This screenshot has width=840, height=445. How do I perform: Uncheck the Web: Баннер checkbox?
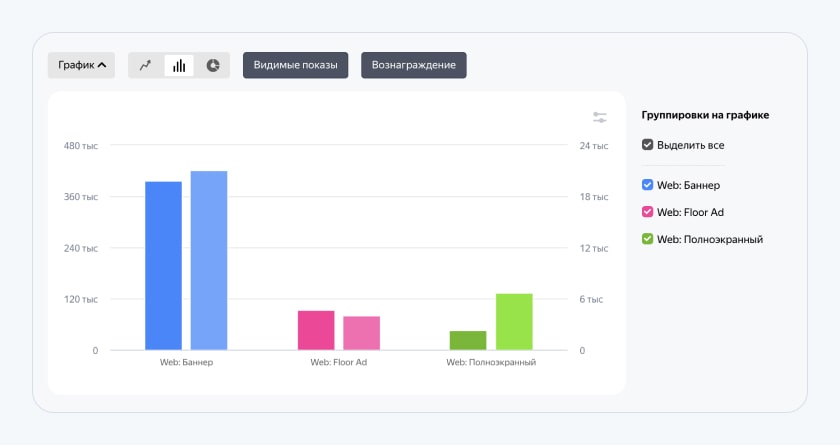[x=648, y=185]
